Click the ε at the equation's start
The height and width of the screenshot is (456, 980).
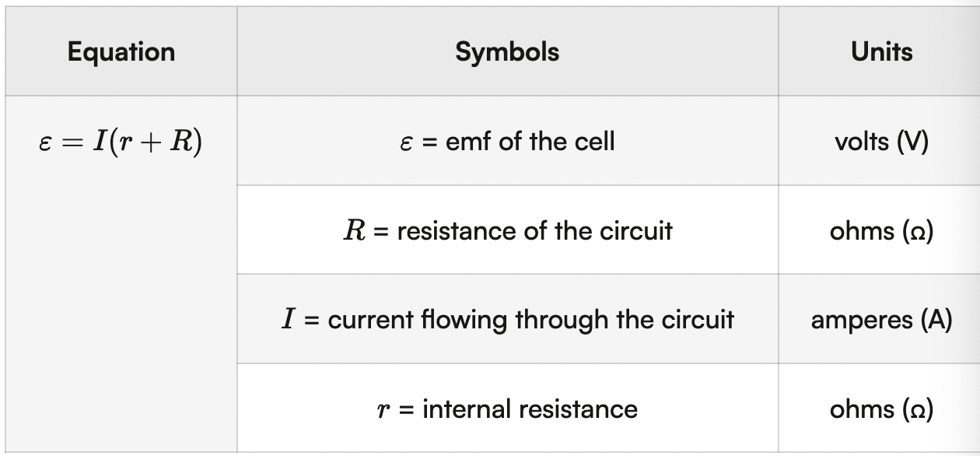[45, 143]
